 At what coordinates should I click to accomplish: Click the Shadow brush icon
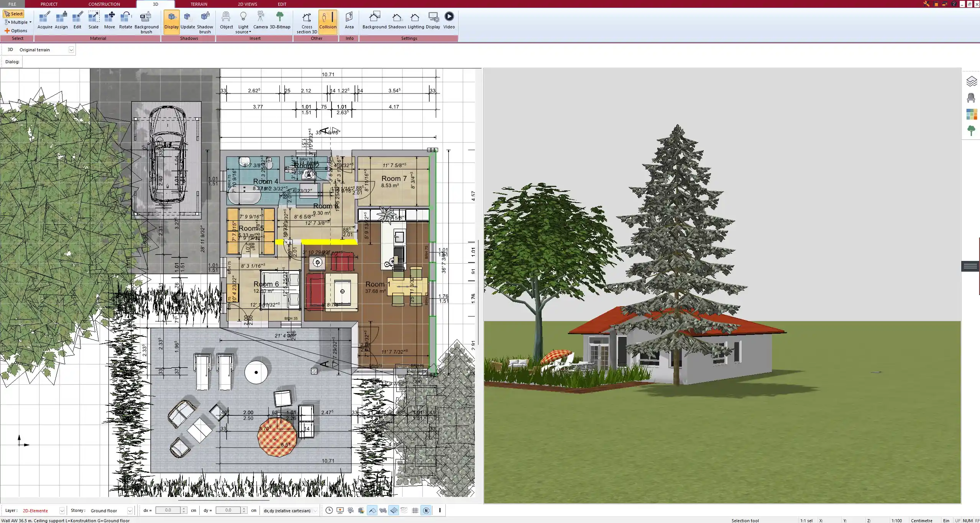click(x=205, y=23)
